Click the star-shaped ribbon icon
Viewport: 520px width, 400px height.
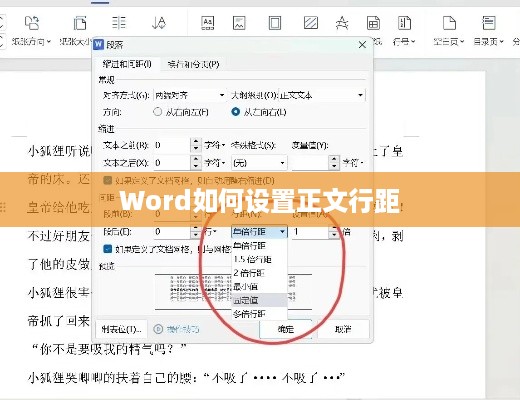342,23
